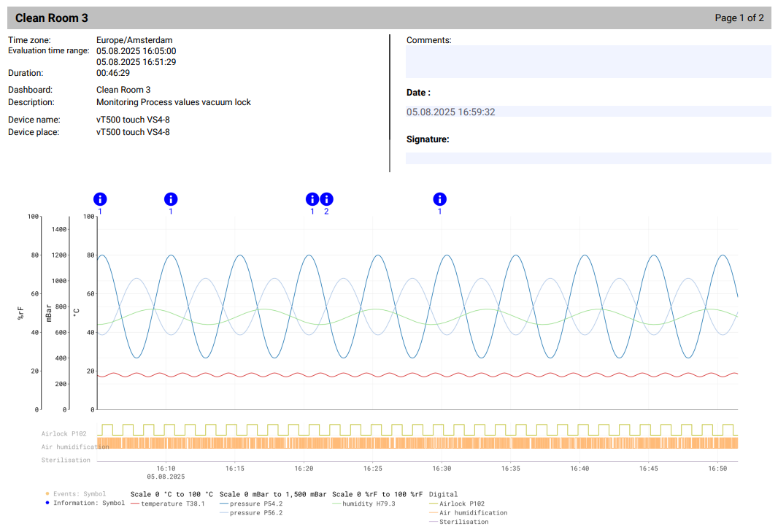
Task: Click the blue Information symbol dot in legend
Action: 47,503
